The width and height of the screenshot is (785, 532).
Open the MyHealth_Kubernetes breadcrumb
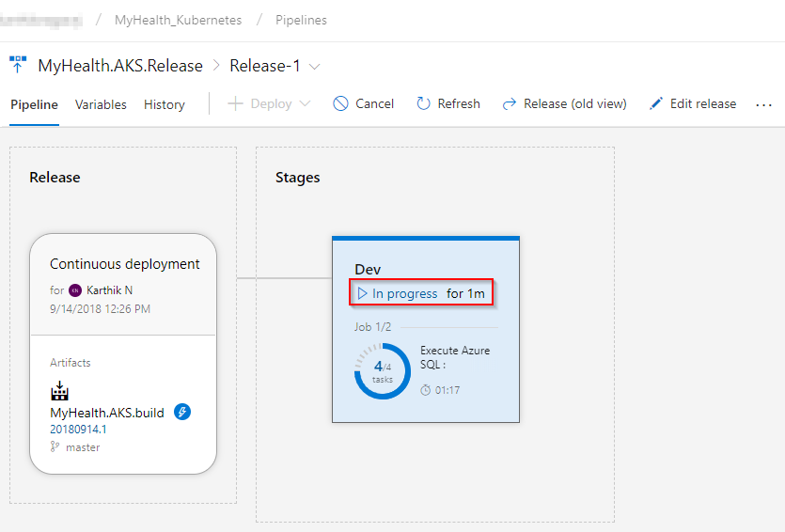pos(178,20)
